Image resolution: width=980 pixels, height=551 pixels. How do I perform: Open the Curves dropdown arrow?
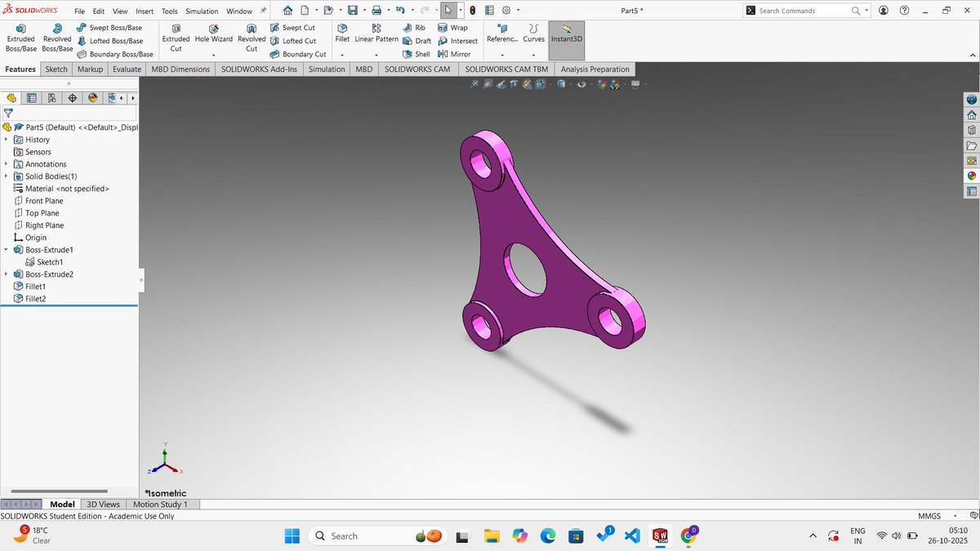click(x=533, y=55)
